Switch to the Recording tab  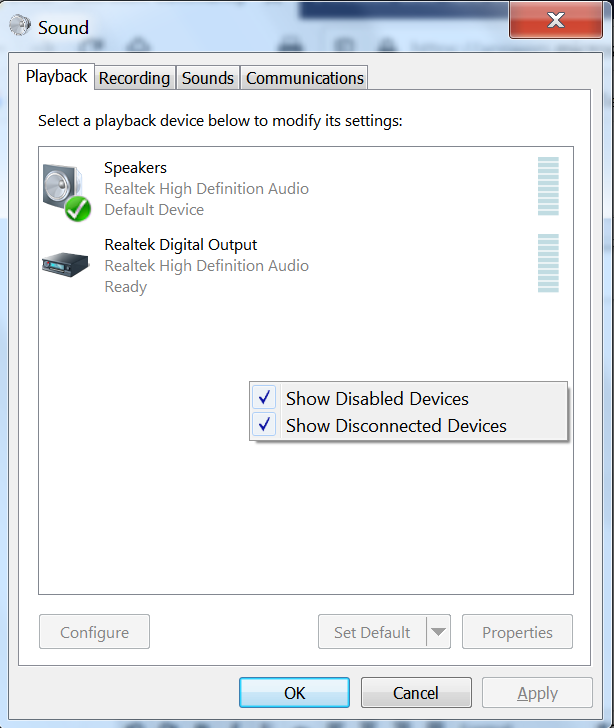tap(135, 78)
